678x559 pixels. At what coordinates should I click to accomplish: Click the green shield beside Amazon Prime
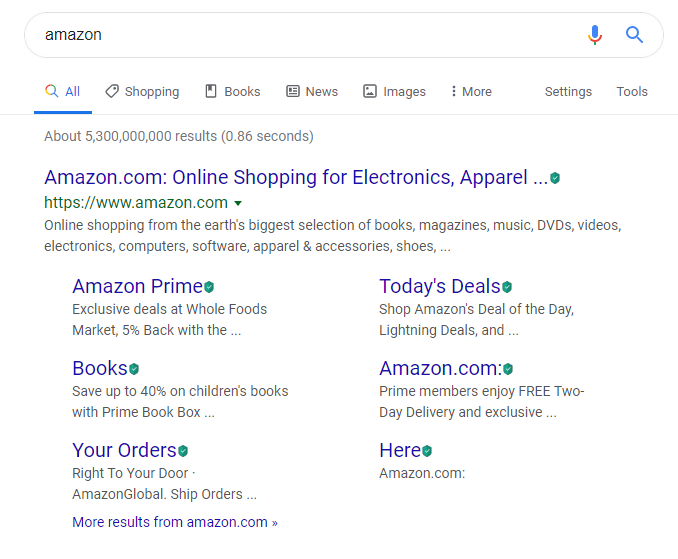pyautogui.click(x=209, y=287)
